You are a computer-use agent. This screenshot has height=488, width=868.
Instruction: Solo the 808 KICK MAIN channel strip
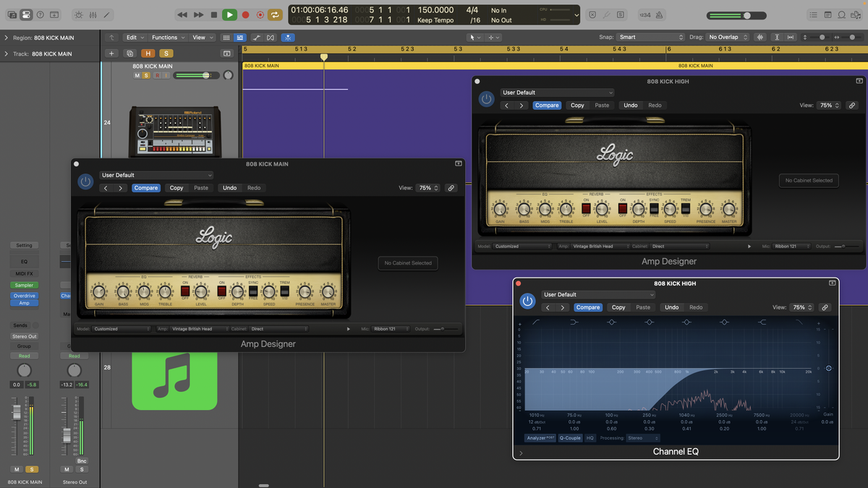tap(33, 469)
